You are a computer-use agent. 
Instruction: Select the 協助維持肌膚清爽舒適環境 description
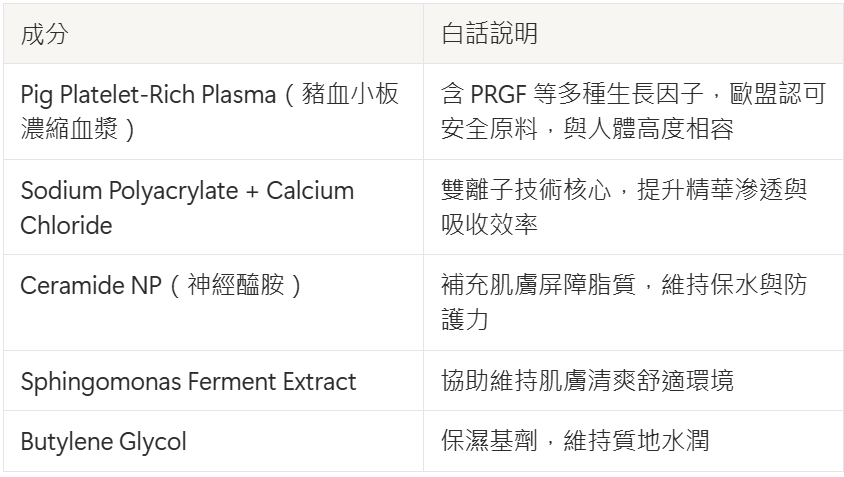coord(587,381)
